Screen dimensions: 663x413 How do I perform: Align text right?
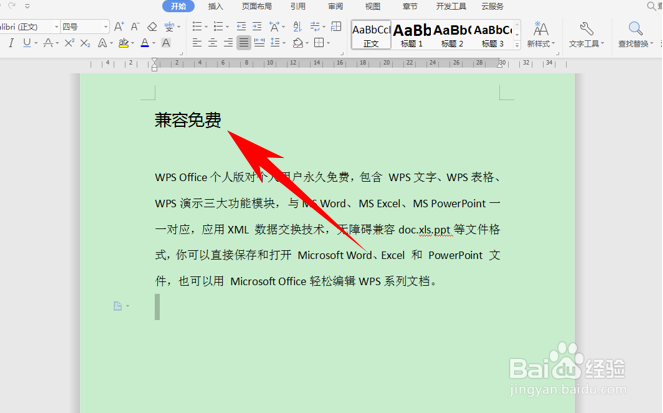228,43
